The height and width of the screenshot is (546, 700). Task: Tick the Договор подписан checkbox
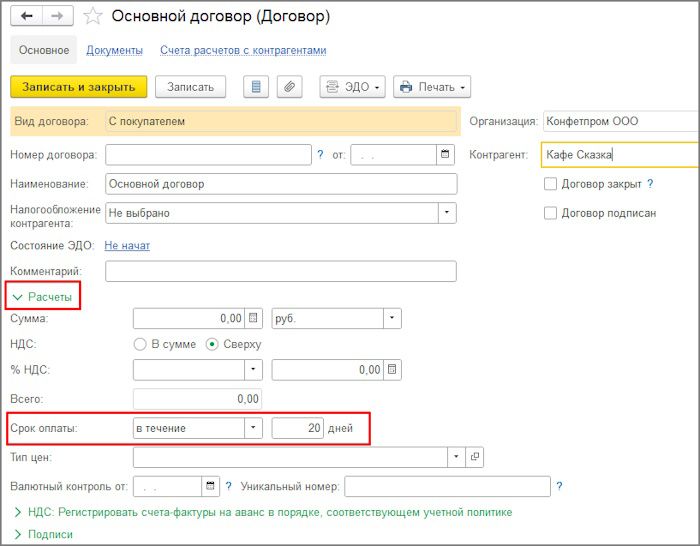[x=550, y=213]
